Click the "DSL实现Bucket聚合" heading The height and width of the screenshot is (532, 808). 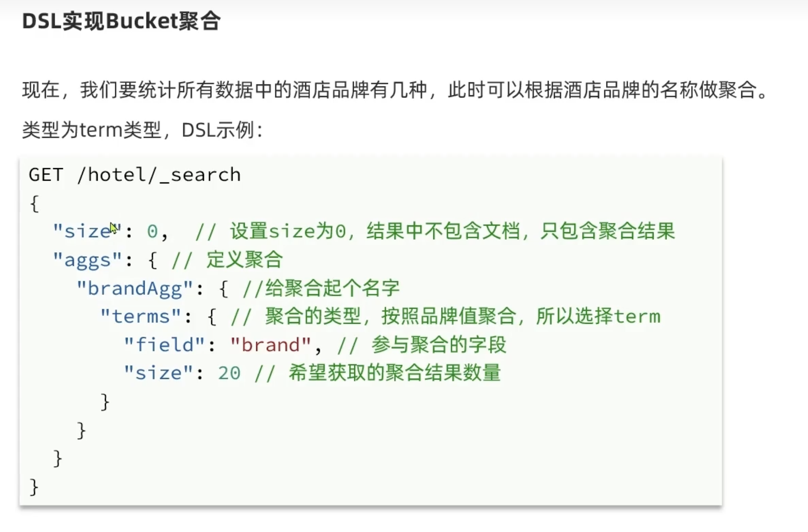121,21
